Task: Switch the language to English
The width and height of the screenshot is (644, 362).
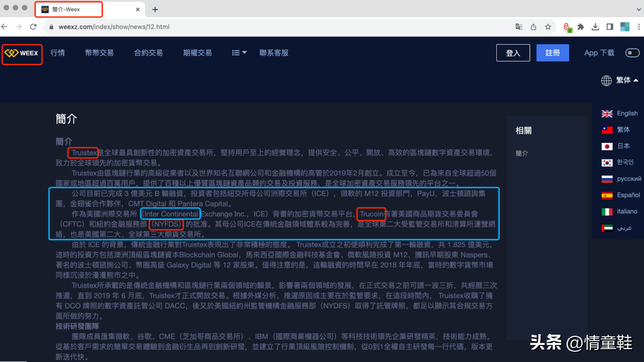Action: point(627,114)
